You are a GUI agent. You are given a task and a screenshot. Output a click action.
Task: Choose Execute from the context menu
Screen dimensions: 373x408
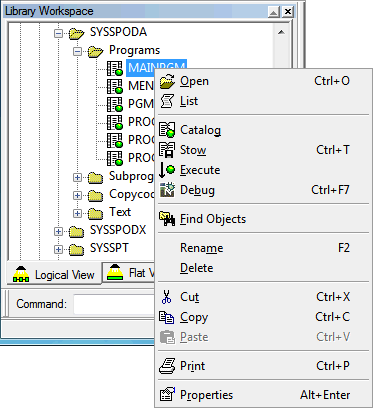[x=263, y=170]
